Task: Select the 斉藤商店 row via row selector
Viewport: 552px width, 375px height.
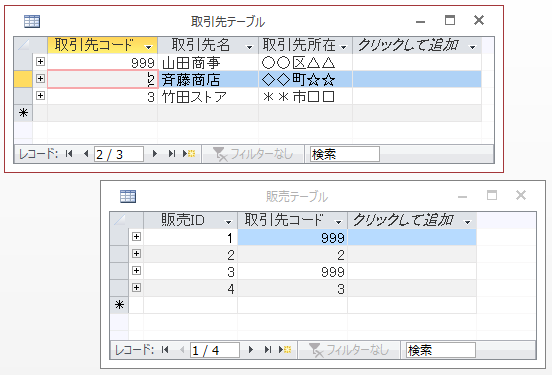Action: pos(23,79)
